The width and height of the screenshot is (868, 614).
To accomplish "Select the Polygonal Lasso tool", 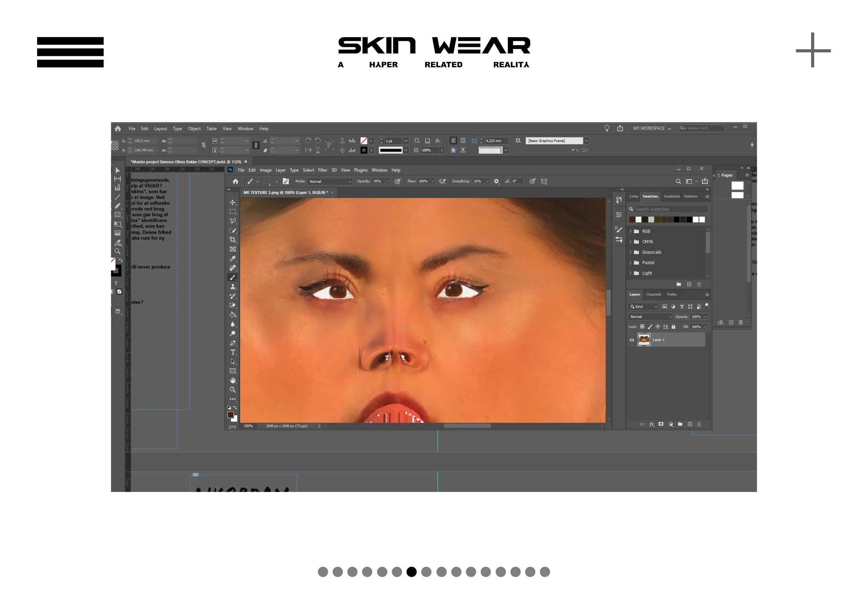I will click(x=233, y=221).
